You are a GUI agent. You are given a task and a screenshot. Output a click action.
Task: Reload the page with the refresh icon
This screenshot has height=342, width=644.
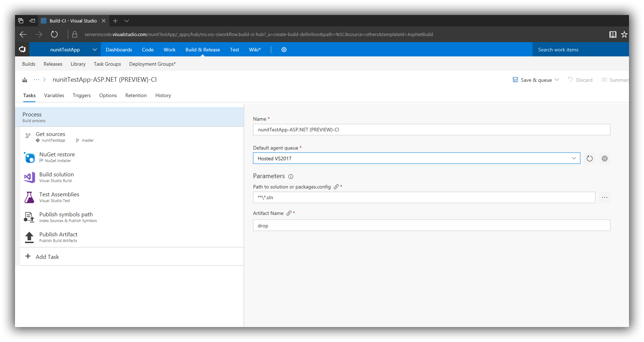pyautogui.click(x=54, y=34)
